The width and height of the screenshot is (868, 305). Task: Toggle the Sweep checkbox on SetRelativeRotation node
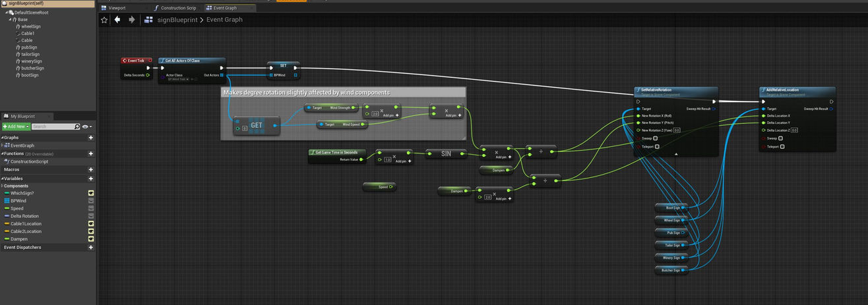pyautogui.click(x=655, y=138)
